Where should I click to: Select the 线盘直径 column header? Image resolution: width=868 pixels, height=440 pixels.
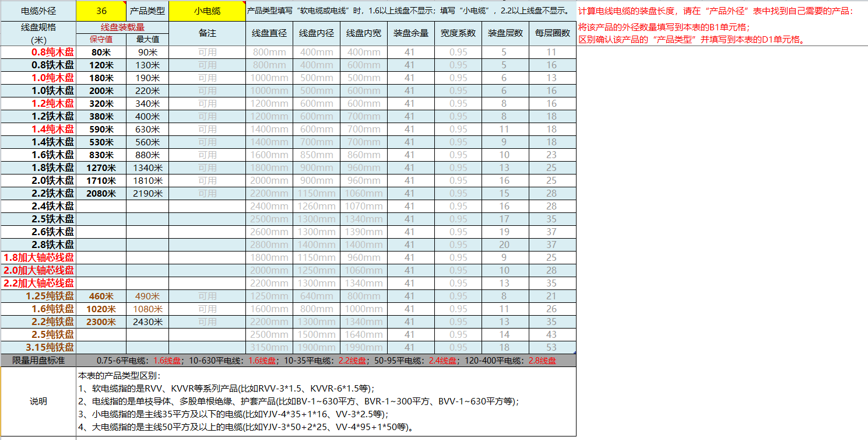tap(269, 33)
